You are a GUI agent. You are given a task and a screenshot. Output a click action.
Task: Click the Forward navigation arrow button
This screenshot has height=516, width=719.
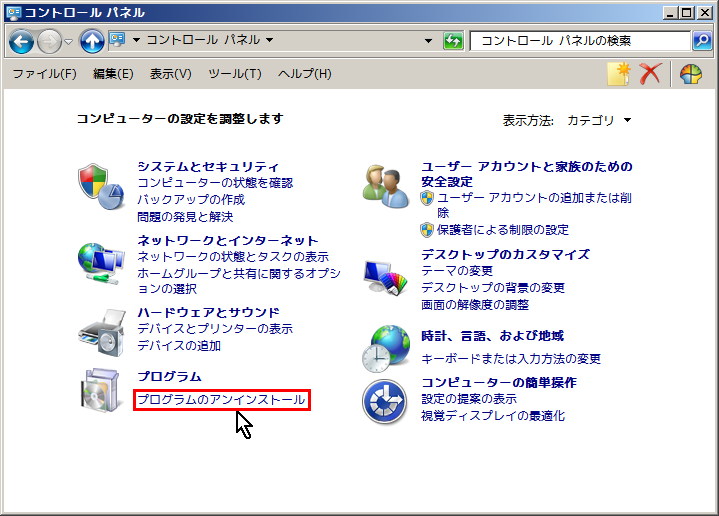(49, 41)
